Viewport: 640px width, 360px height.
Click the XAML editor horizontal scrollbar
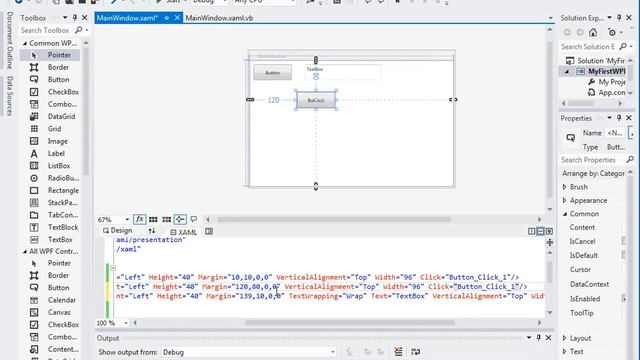coord(349,322)
